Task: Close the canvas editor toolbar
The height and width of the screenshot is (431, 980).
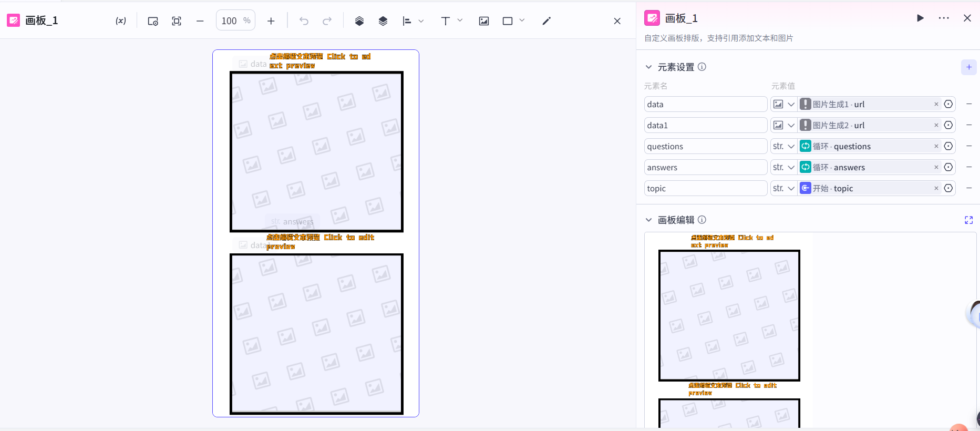Action: pyautogui.click(x=617, y=21)
